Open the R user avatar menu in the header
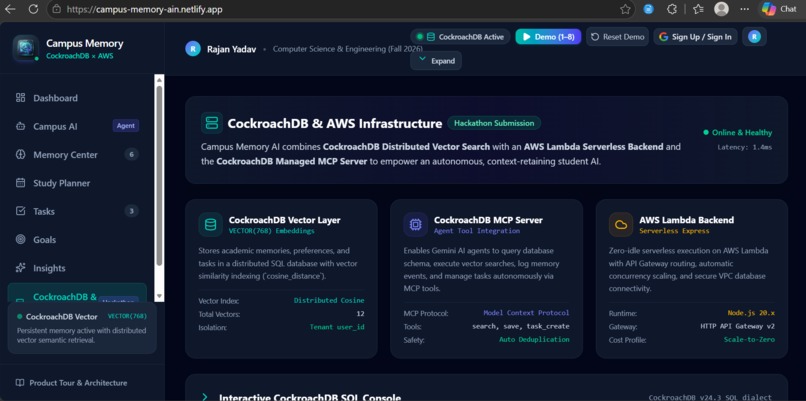 pyautogui.click(x=754, y=37)
